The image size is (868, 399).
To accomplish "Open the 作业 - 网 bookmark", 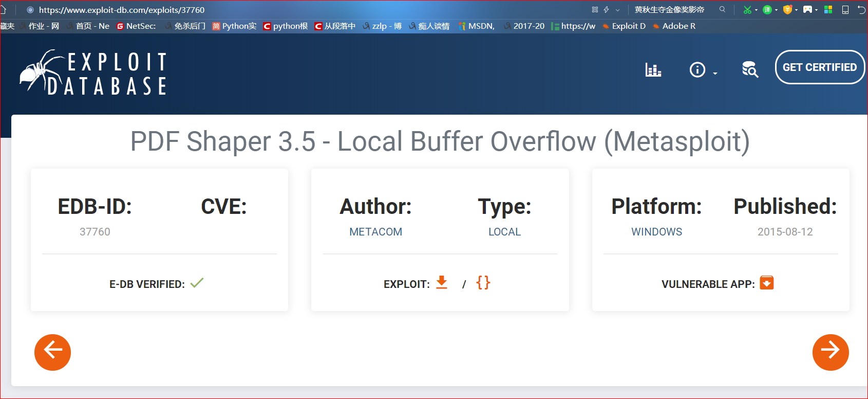I will (40, 26).
